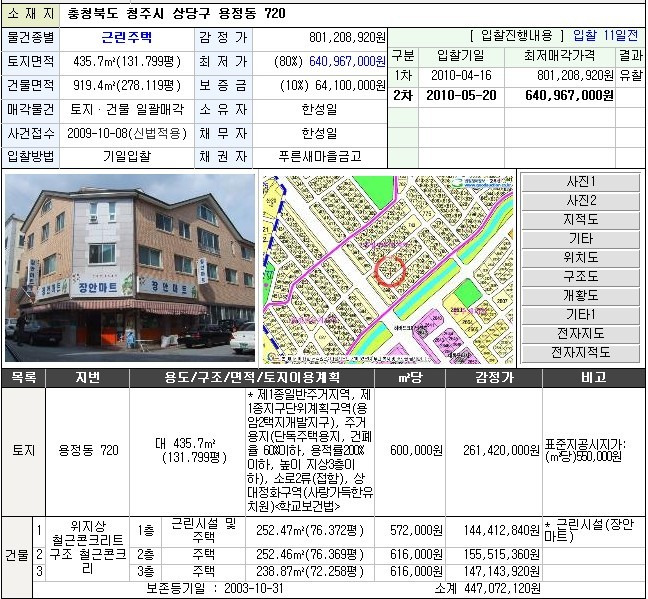
Task: Click the 용정동 720 lot number cell
Action: [88, 450]
